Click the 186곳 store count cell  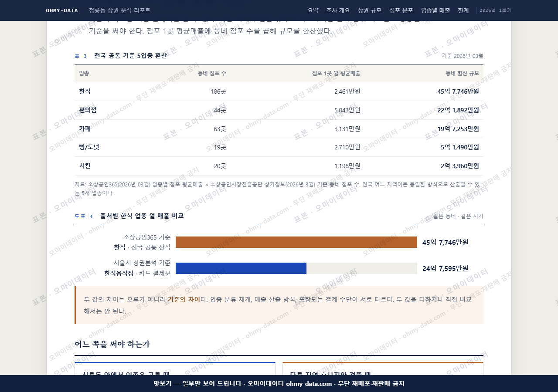pos(218,91)
